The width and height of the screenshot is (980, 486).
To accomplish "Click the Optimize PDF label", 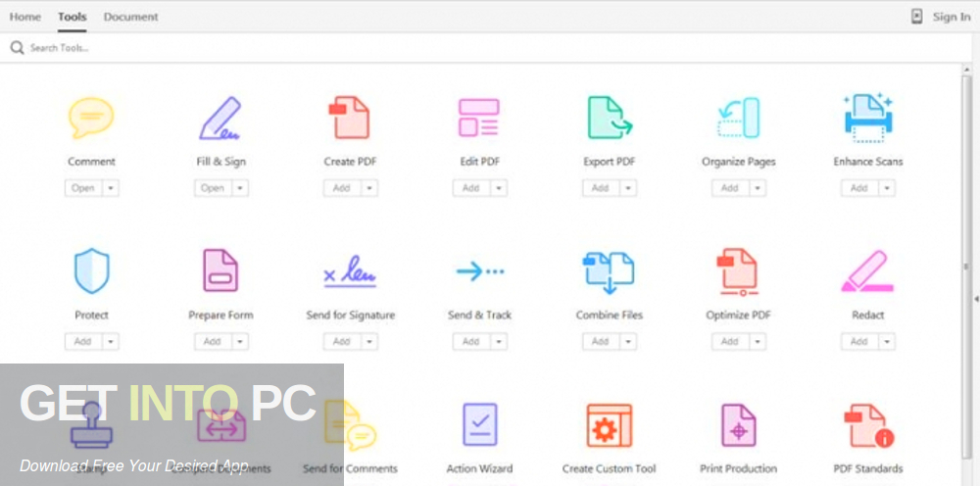I will tap(738, 316).
